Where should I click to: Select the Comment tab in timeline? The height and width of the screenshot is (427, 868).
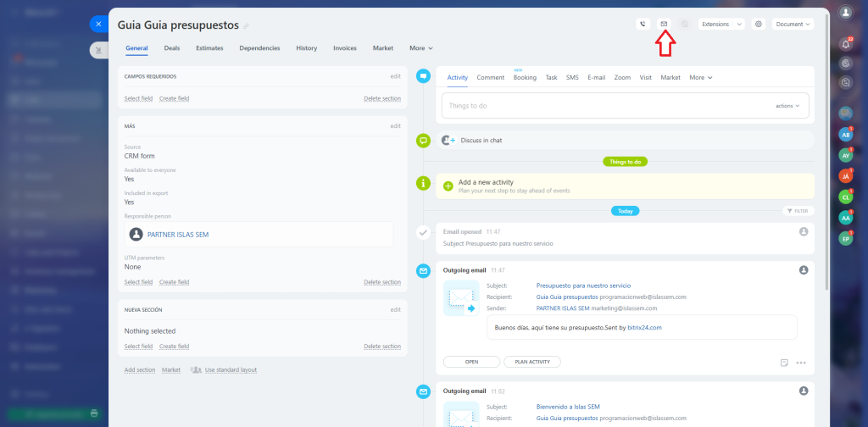pos(490,77)
